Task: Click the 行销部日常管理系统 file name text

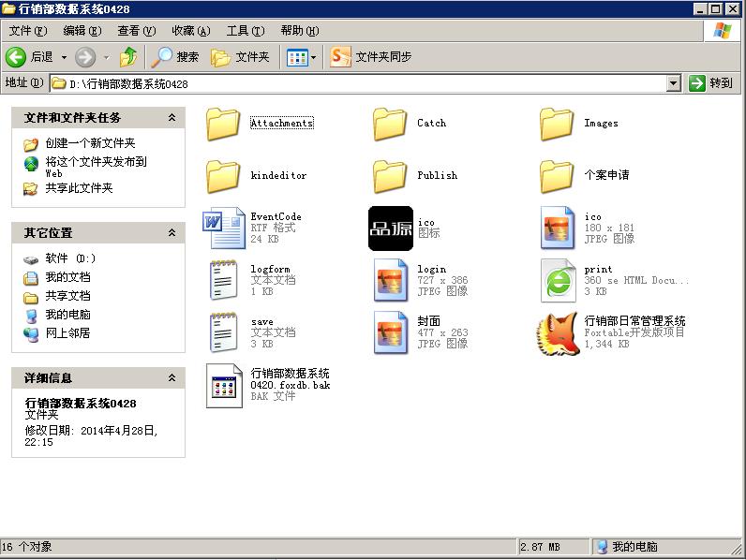Action: coord(634,321)
